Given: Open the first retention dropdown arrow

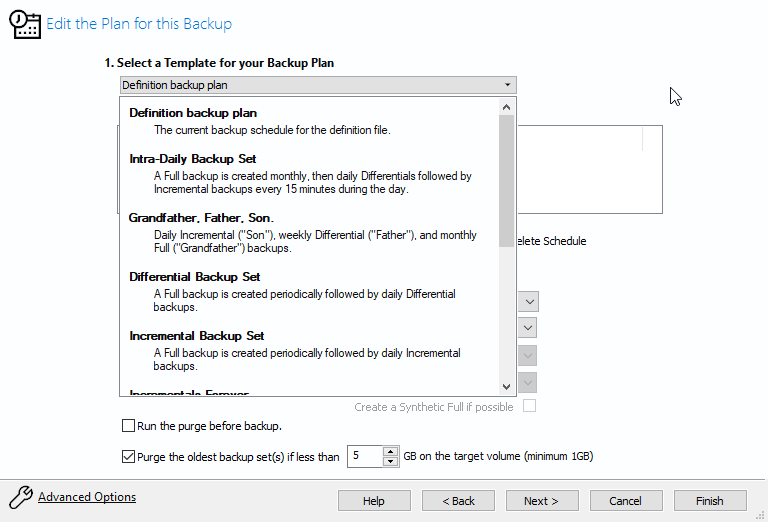Looking at the screenshot, I should [529, 302].
